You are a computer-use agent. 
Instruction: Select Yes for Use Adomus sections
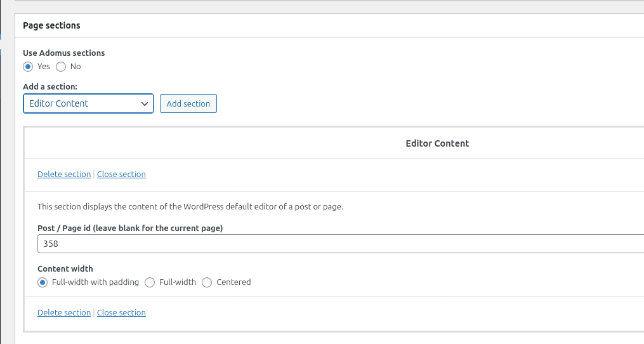pos(28,67)
